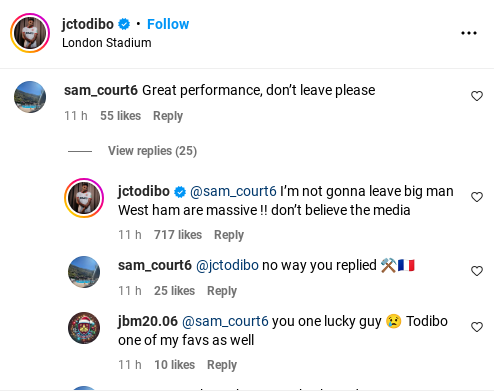View the 717 likes on jctodibo's reply
Screen dimensions: 494x392
[178, 235]
